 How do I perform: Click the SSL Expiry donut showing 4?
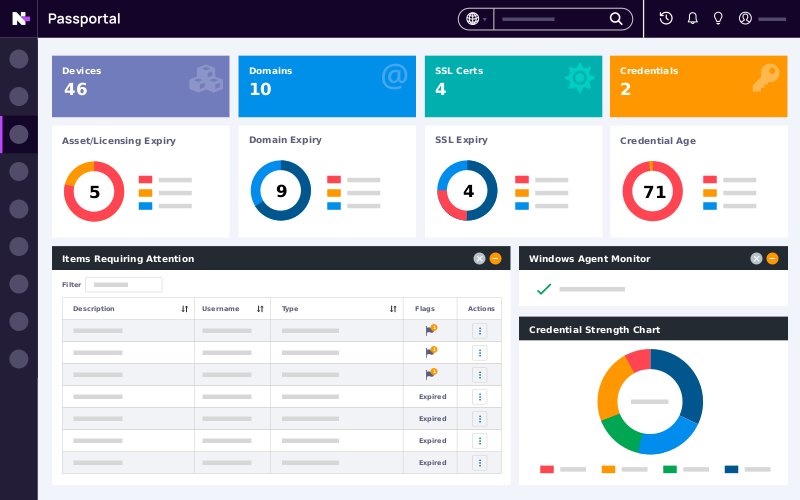click(467, 190)
